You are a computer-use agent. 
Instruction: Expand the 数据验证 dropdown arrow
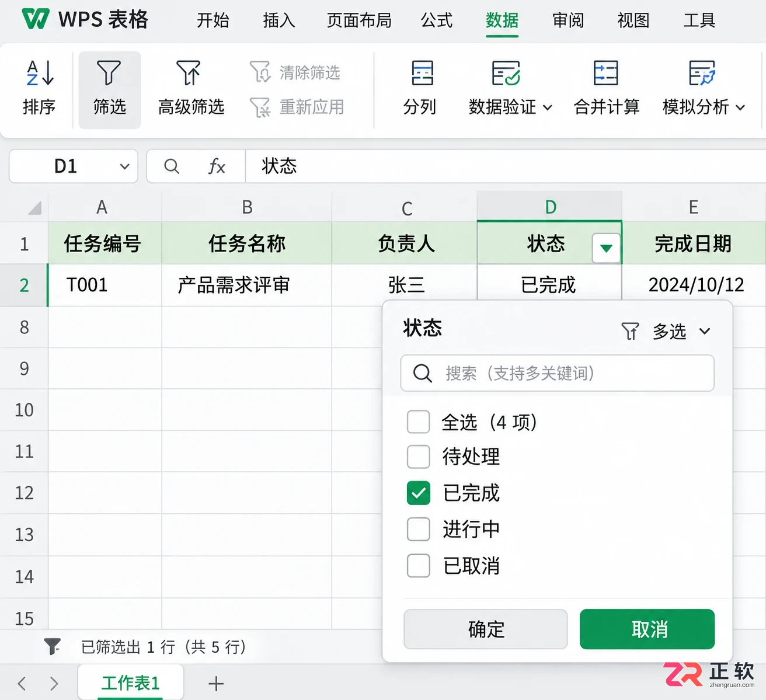(x=547, y=107)
